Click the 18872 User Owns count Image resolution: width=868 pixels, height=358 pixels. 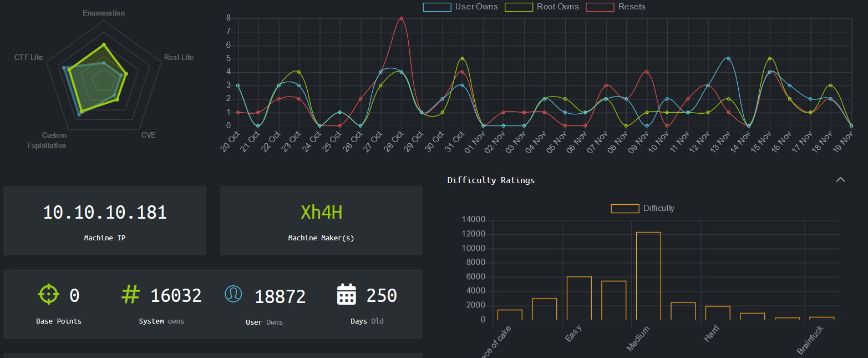click(x=280, y=297)
